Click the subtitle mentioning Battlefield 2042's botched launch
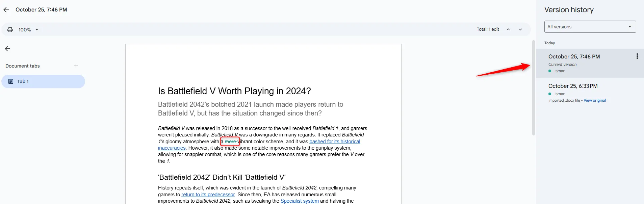The height and width of the screenshot is (204, 644). 251,109
